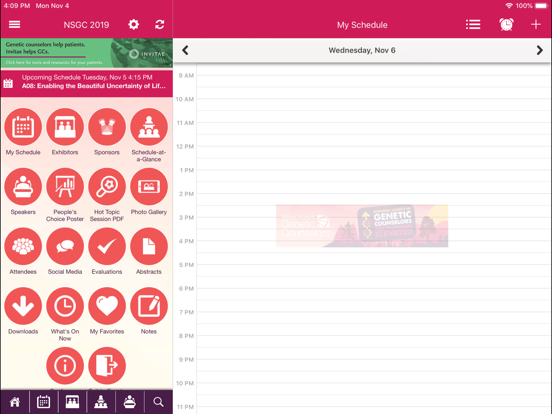This screenshot has width=552, height=414.
Task: Open the Evaluations checkmark icon
Action: 107,246
